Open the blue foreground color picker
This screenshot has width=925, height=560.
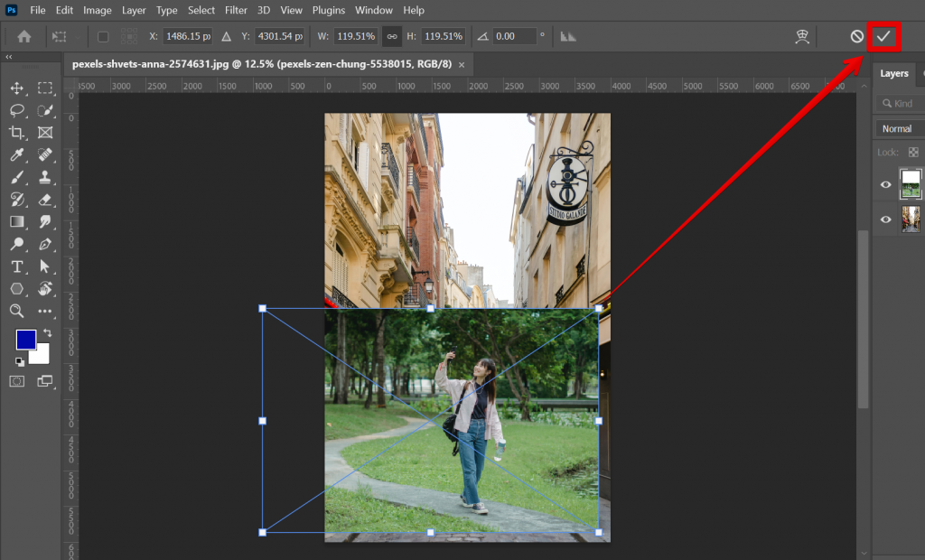tap(28, 341)
